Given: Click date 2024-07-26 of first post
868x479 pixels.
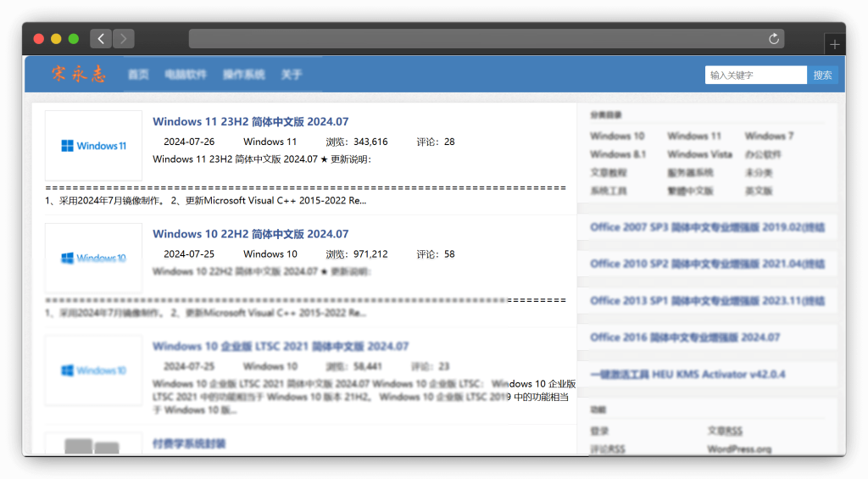Looking at the screenshot, I should point(189,142).
